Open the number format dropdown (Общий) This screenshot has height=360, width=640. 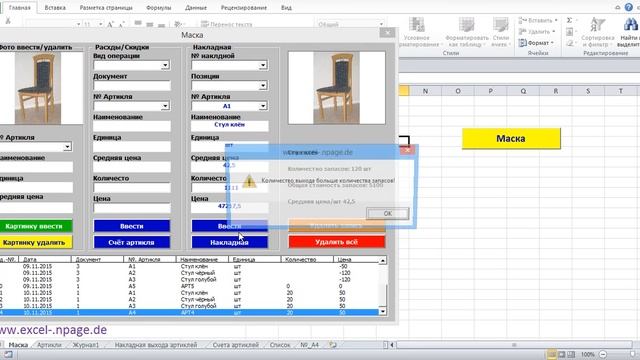[x=381, y=24]
